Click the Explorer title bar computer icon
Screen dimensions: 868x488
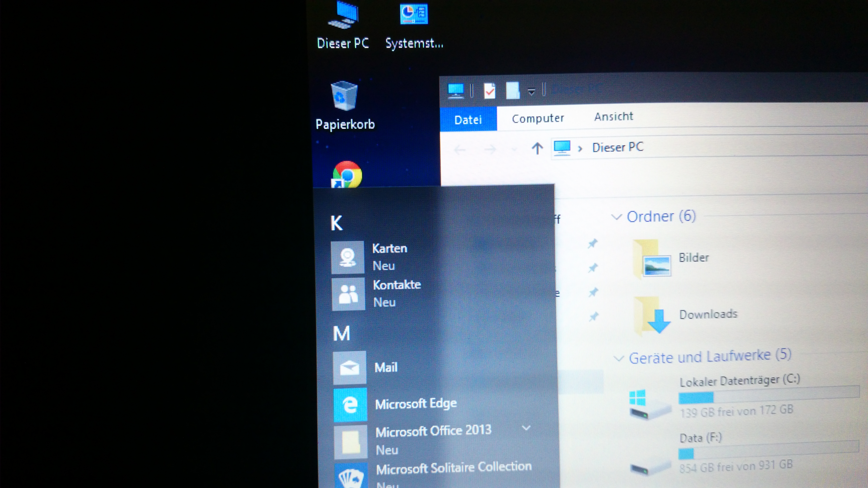point(455,91)
